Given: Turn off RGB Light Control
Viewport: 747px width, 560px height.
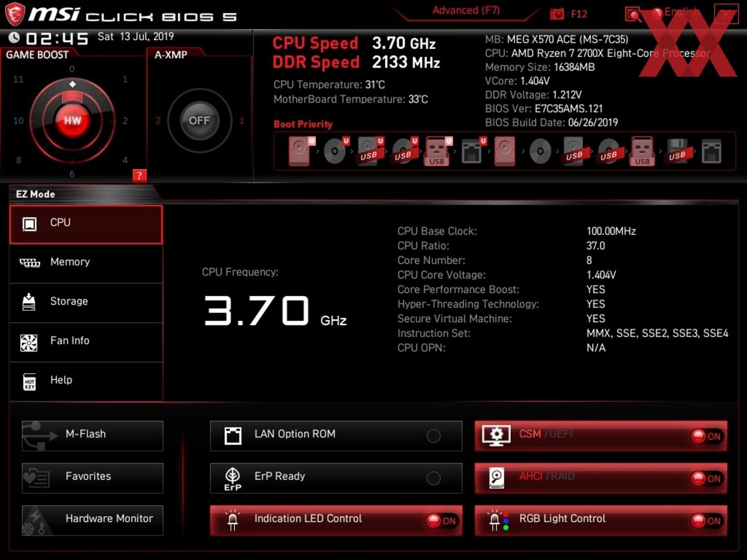Looking at the screenshot, I should [x=601, y=520].
